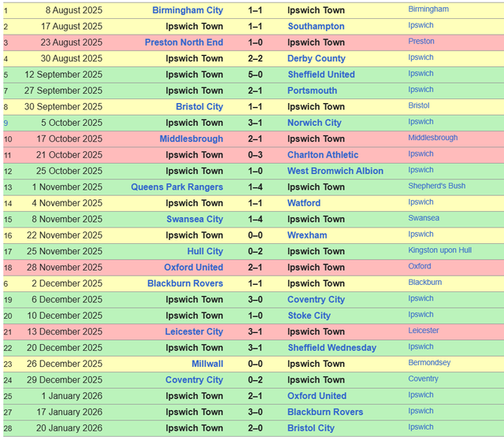Select the date 26 December 2025
This screenshot has width=504, height=440.
65,364
